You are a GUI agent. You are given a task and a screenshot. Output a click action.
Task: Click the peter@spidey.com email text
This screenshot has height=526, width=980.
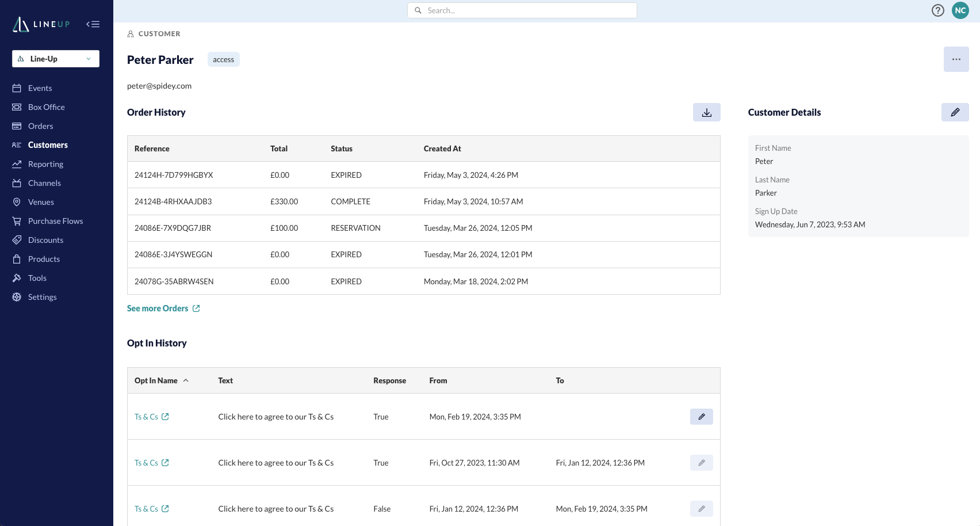(x=159, y=86)
